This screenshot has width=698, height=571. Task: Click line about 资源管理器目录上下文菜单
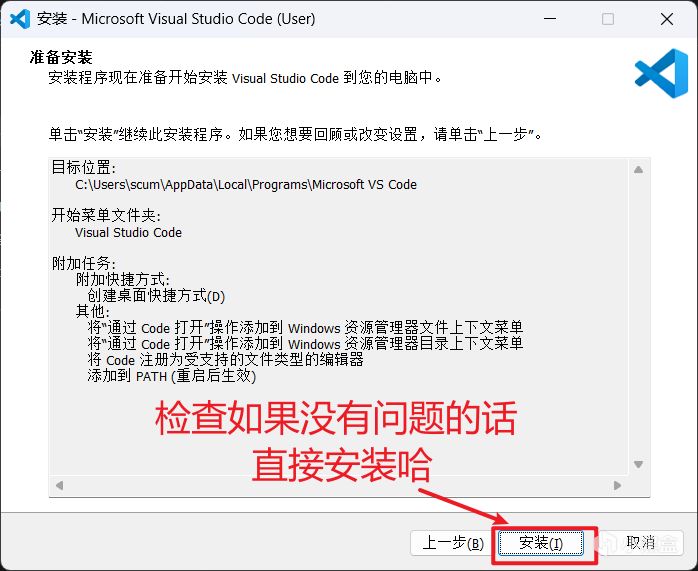305,344
